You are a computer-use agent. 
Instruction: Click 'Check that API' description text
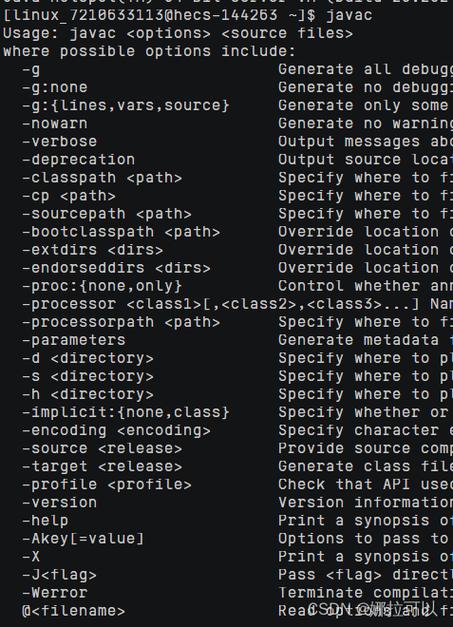(x=344, y=485)
